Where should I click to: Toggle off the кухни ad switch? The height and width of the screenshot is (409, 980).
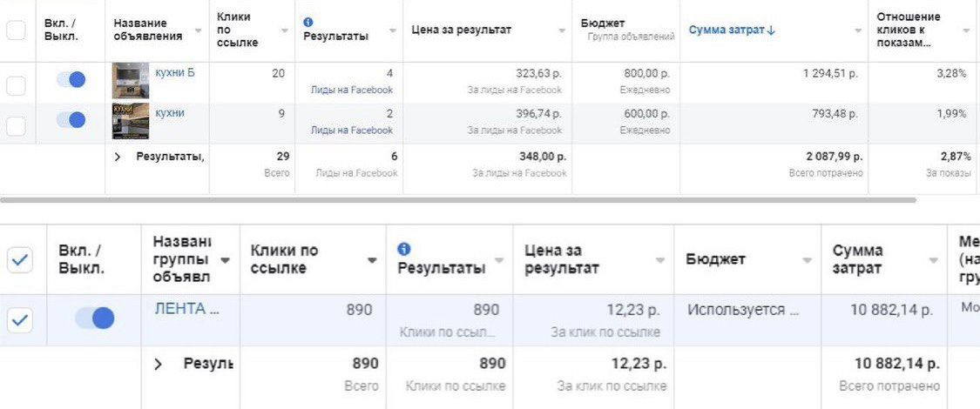71,120
